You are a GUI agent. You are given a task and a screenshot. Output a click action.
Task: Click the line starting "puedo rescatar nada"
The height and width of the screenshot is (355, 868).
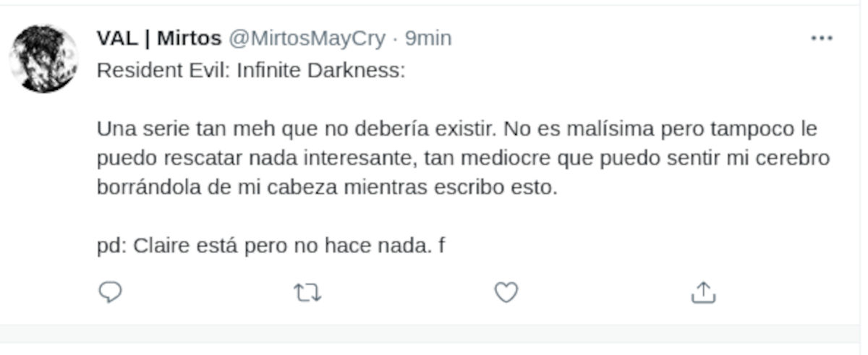click(463, 158)
